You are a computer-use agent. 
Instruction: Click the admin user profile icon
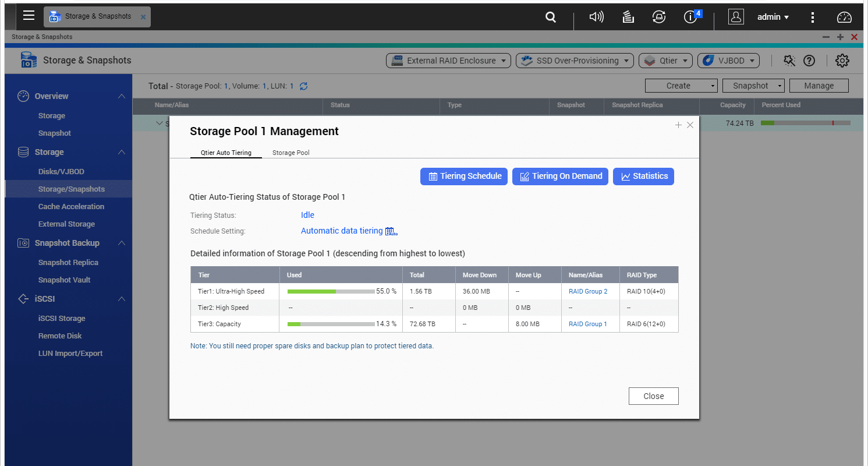(x=736, y=17)
